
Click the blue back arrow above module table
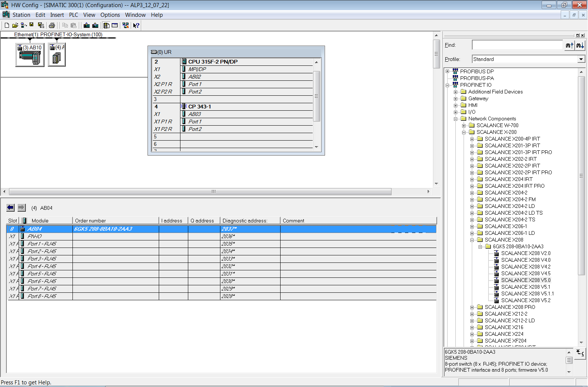(10, 208)
